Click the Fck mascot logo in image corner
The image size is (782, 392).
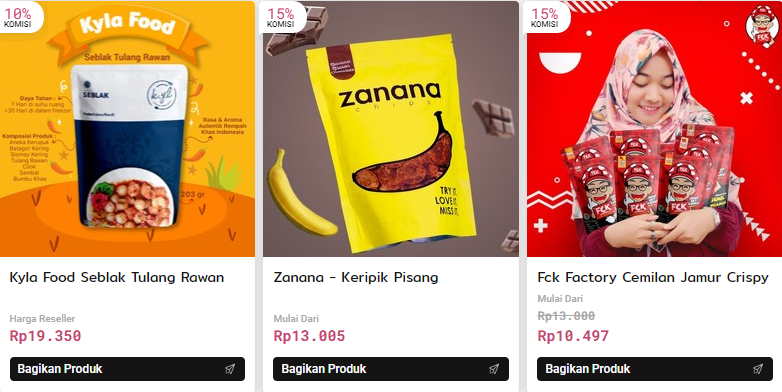click(x=762, y=26)
